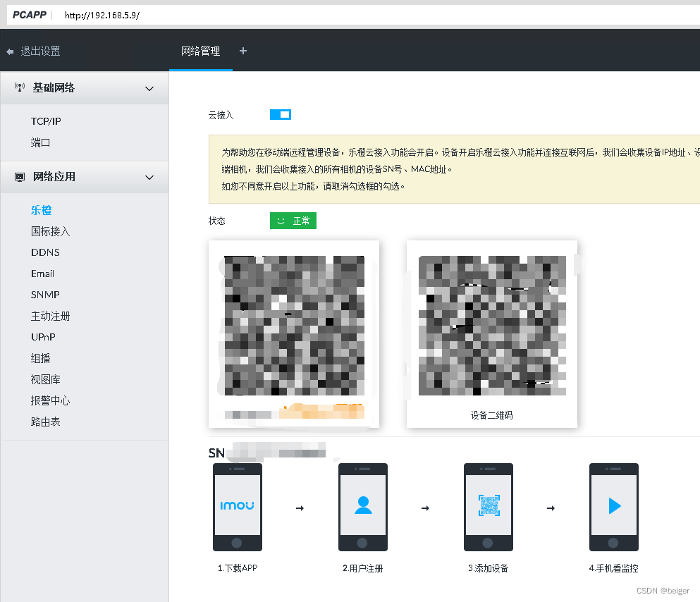Screen dimensions: 700x602
Task: Collapse the 网络应用 section chevron
Action: point(149,177)
